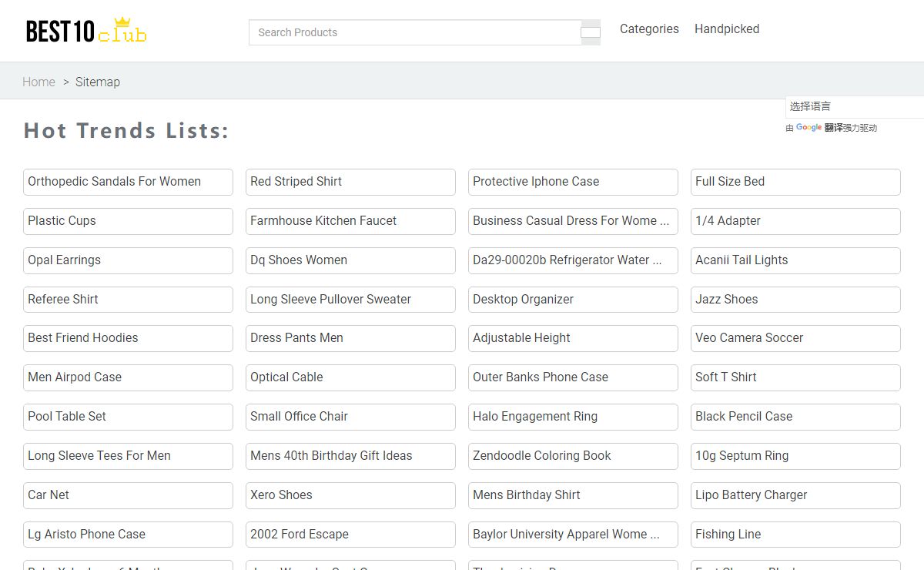924x570 pixels.
Task: Open Adjustable Height list
Action: [x=573, y=338]
